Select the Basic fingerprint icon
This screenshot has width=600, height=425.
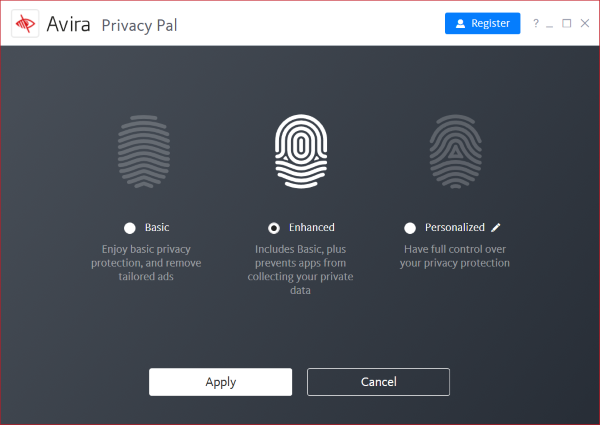tap(144, 151)
